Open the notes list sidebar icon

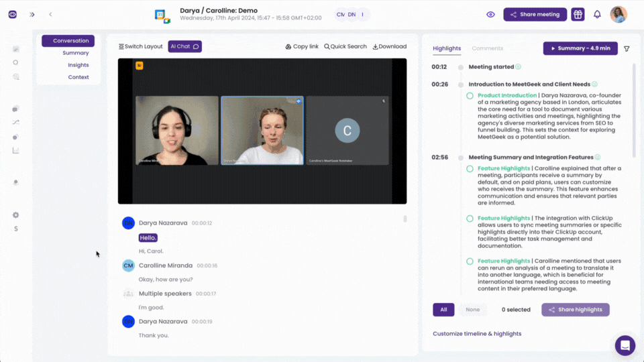(x=15, y=49)
